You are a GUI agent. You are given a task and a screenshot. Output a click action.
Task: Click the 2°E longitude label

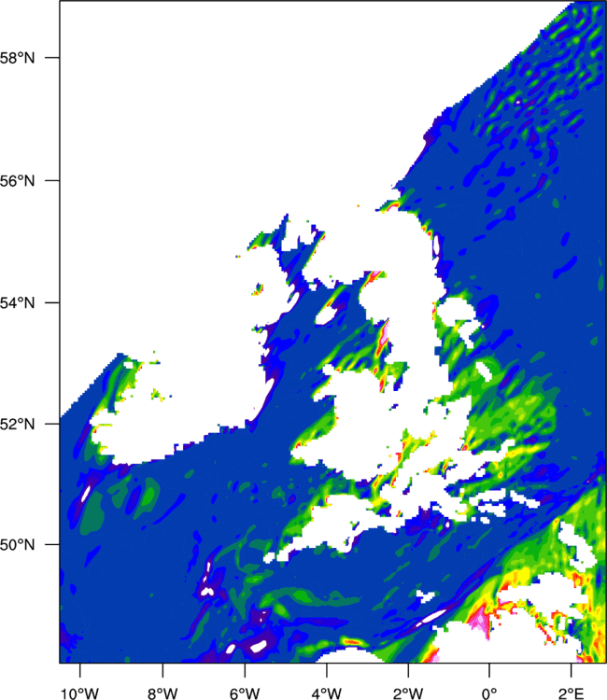[572, 693]
